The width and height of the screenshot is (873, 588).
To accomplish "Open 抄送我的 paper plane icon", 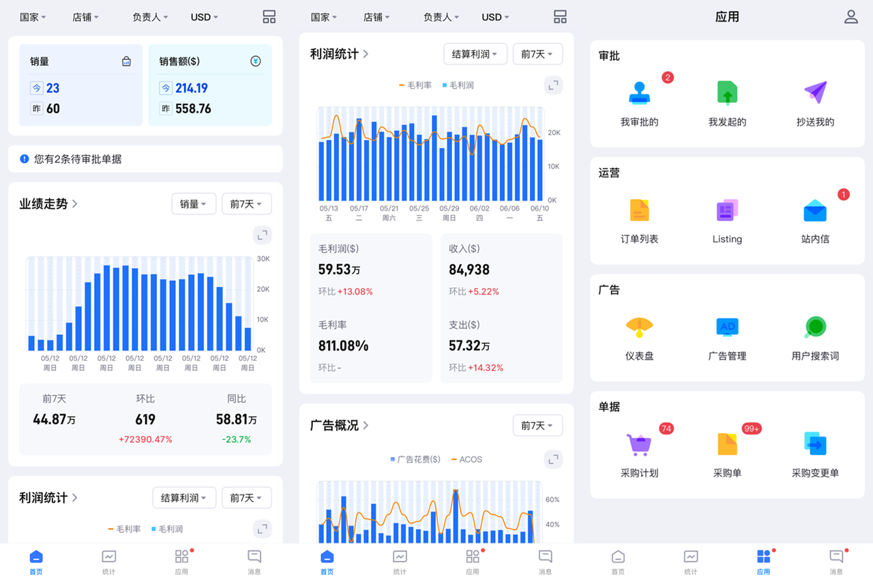I will (x=815, y=93).
